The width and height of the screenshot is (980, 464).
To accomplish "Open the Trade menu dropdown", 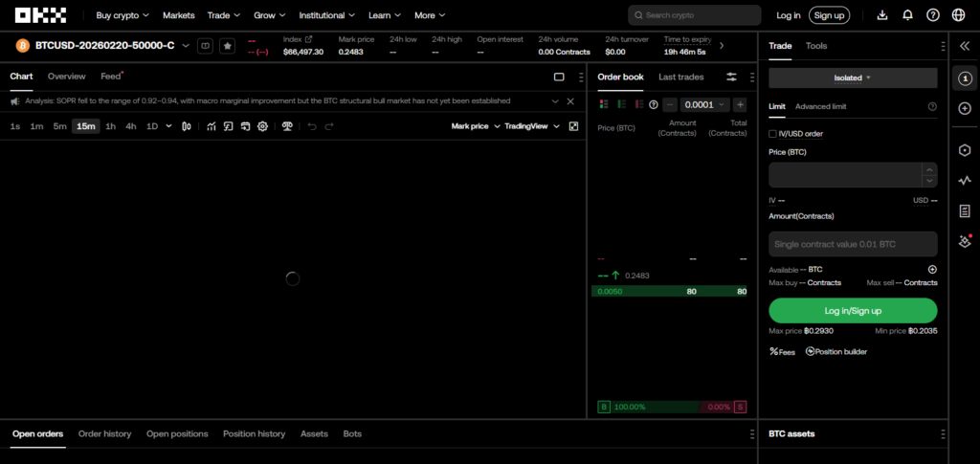I will point(224,15).
